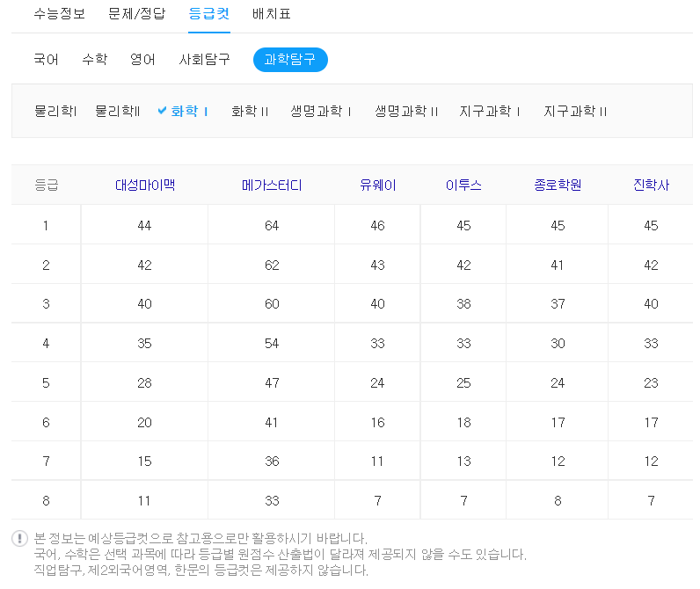
Task: Choose the 국어 subject
Action: pyautogui.click(x=46, y=60)
